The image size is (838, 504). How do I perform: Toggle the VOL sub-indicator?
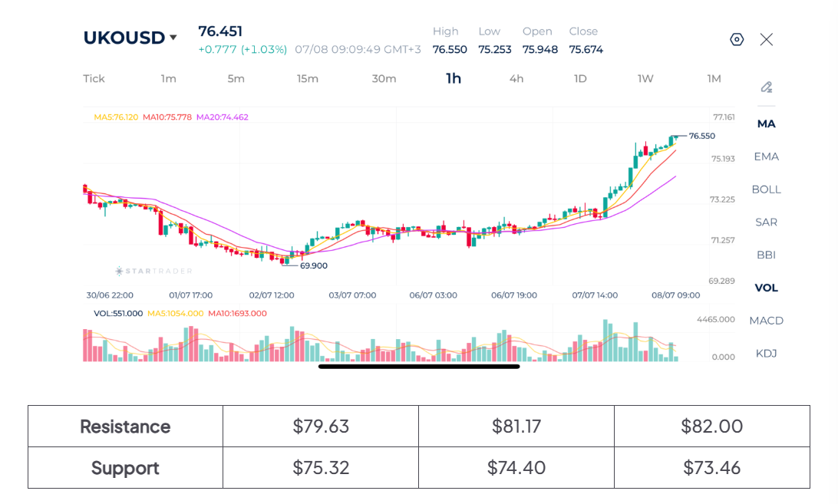point(767,288)
